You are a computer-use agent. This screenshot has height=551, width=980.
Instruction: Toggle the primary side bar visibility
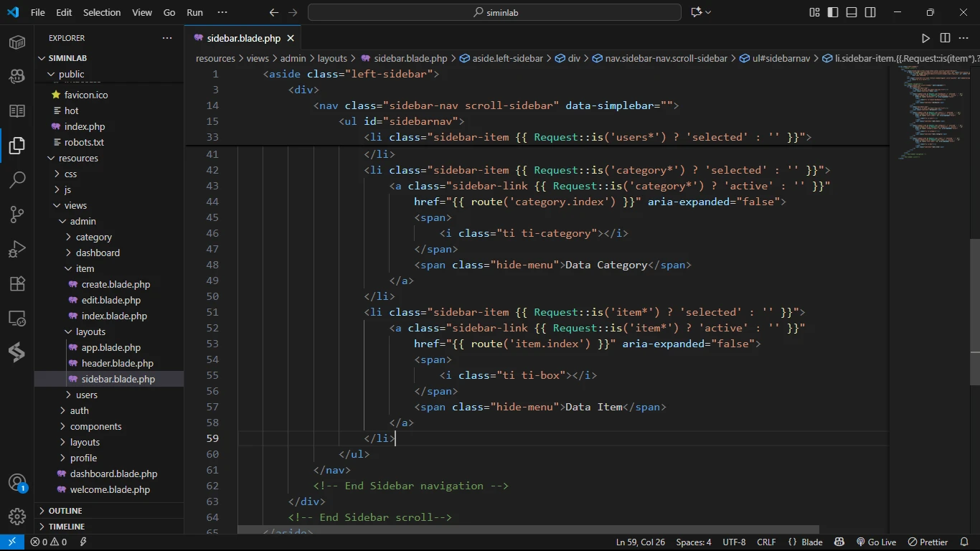pos(833,12)
